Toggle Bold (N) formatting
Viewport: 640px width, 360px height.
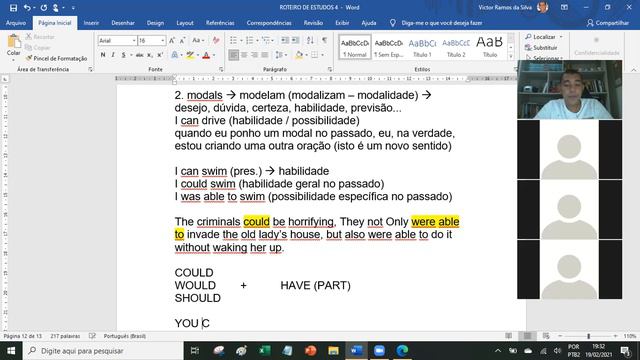click(x=103, y=55)
